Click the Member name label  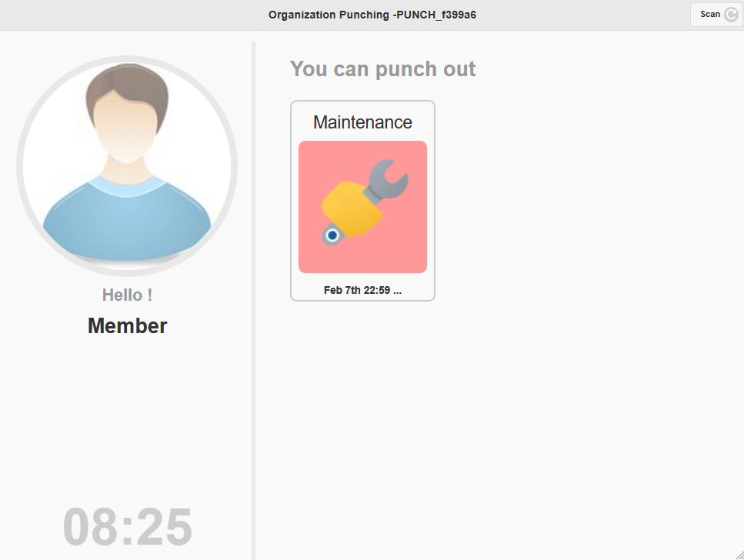127,326
